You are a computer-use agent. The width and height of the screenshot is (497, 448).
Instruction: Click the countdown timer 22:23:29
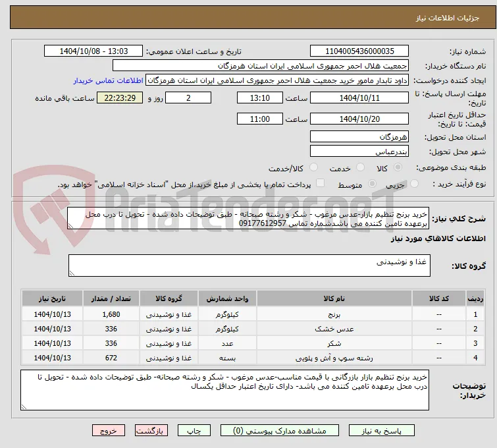pos(120,98)
